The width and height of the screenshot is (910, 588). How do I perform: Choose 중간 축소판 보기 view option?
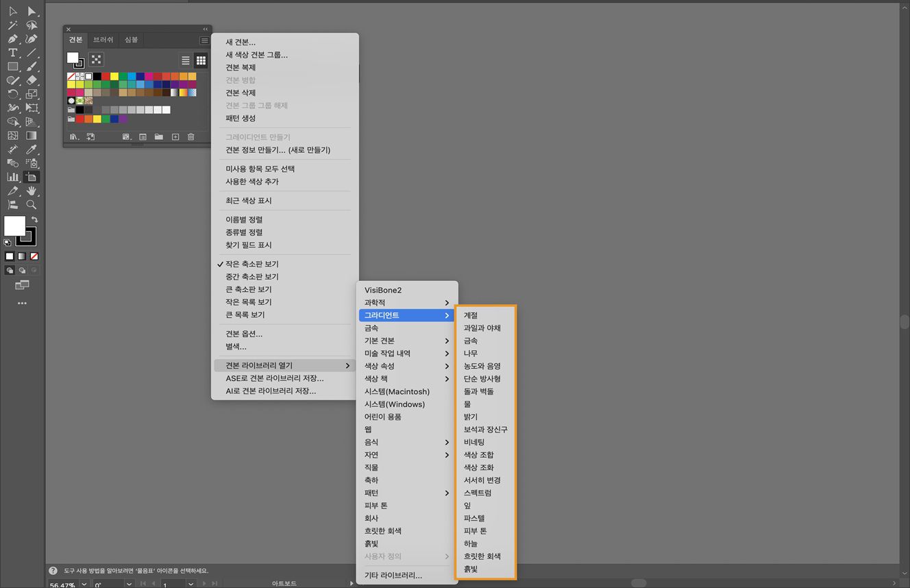tap(285, 277)
